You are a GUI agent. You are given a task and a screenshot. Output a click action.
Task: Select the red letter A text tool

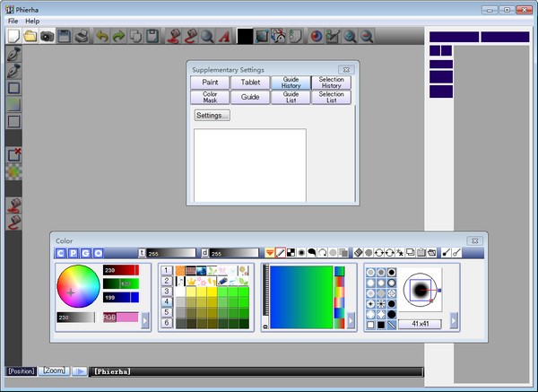(224, 37)
